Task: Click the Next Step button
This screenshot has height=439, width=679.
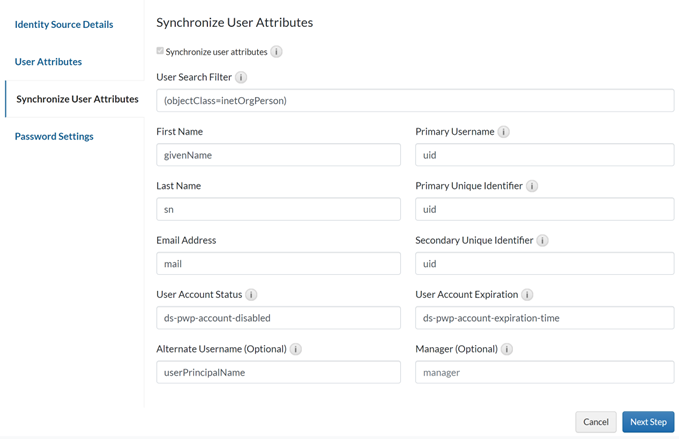Action: coord(647,422)
